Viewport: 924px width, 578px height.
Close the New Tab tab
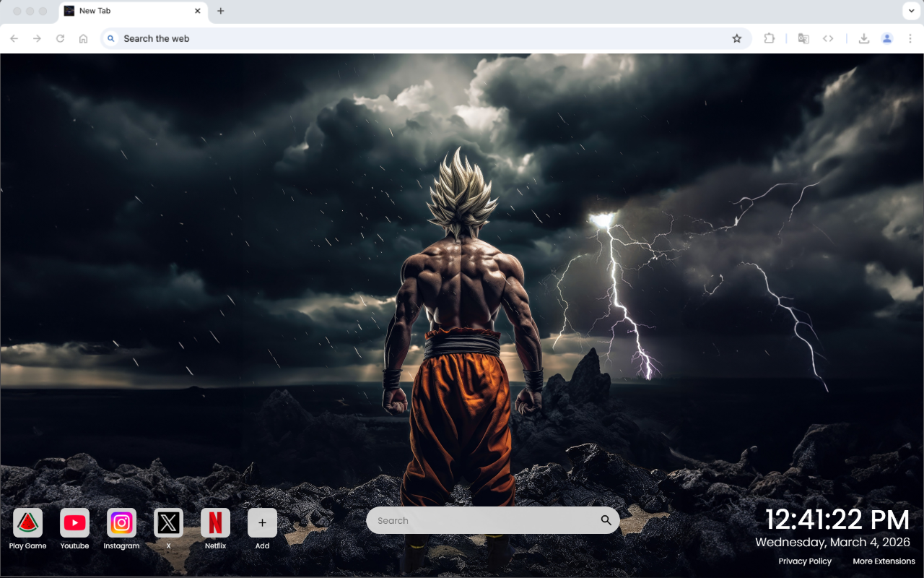pos(198,11)
